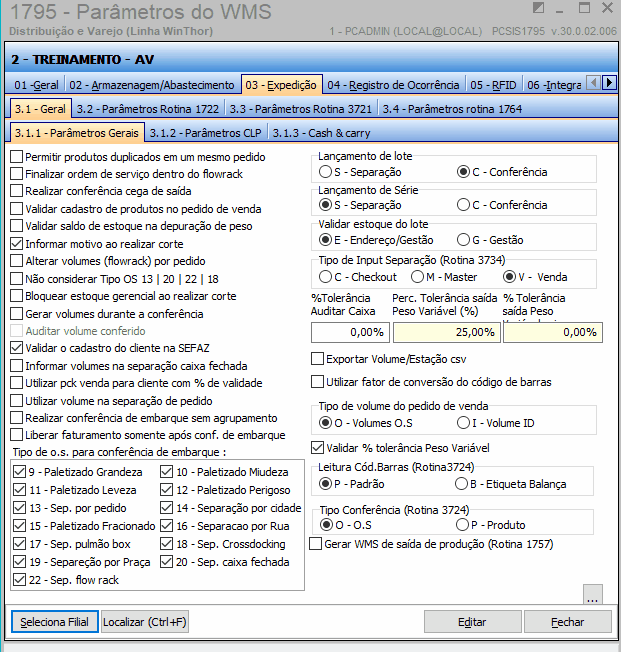Uncheck 22 - Sep. flow rack

tap(20, 580)
